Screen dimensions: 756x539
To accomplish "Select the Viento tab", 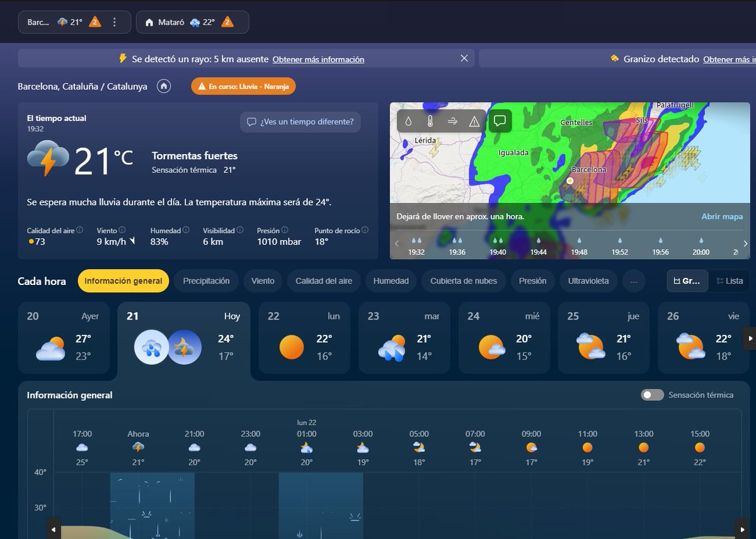I will tap(263, 281).
